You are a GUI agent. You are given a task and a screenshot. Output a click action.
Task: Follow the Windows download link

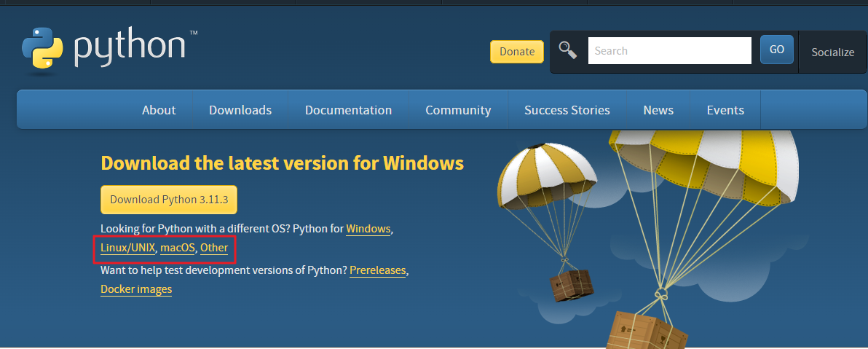coord(368,228)
